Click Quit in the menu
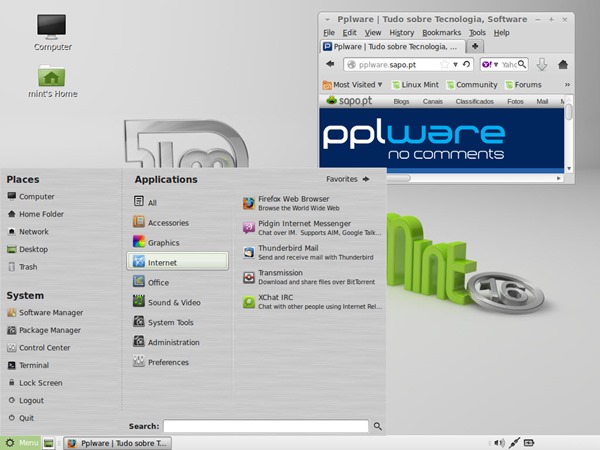Screen dimensions: 600x450 coord(22,418)
